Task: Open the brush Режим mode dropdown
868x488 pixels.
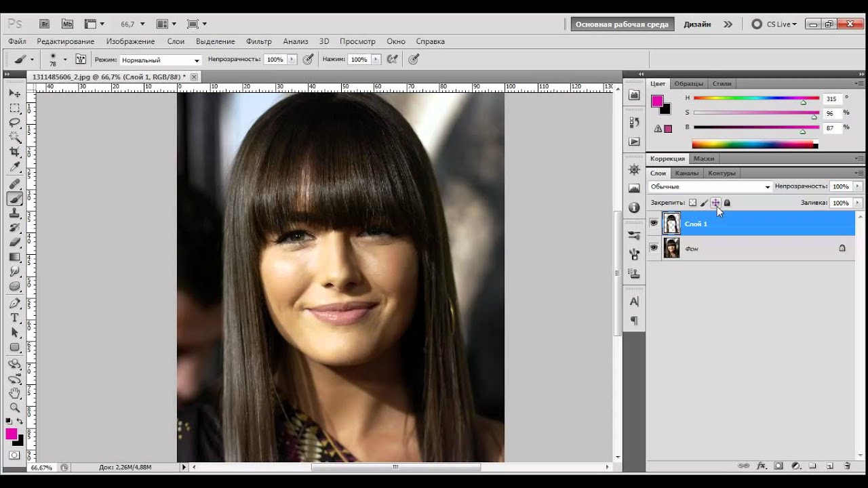Action: tap(161, 60)
